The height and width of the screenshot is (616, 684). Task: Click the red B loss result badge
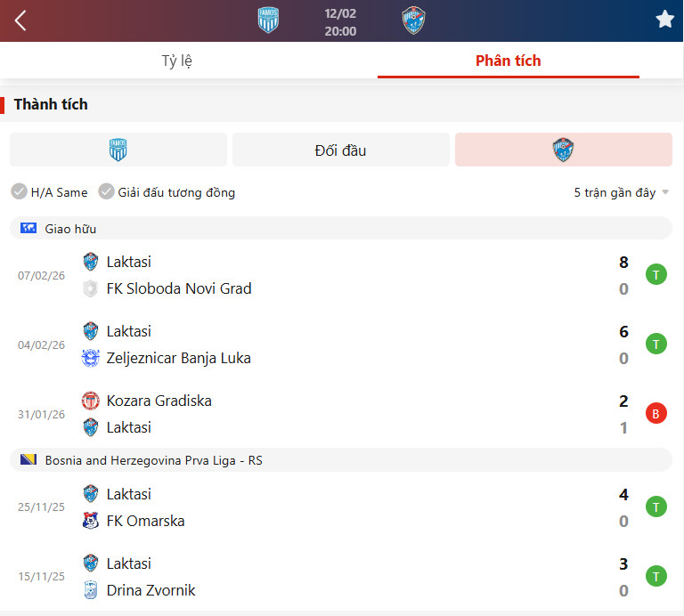coord(655,413)
